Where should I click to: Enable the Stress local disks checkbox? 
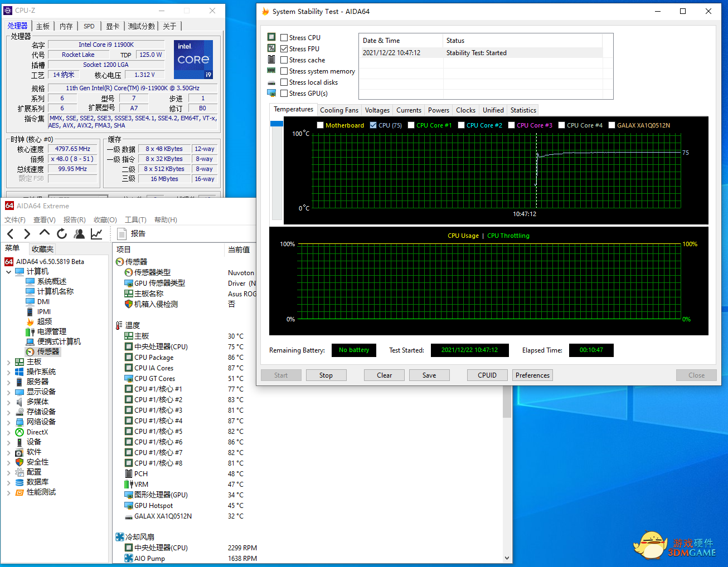[x=284, y=82]
